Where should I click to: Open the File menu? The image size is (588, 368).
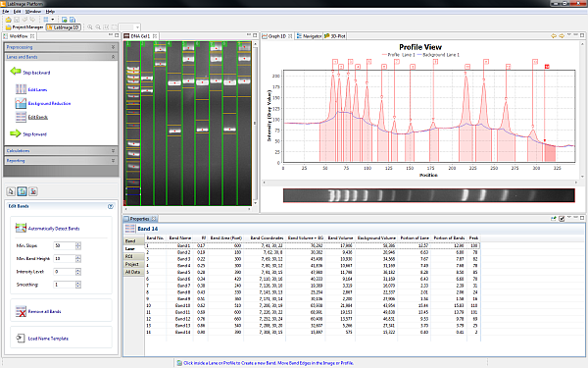(6, 11)
